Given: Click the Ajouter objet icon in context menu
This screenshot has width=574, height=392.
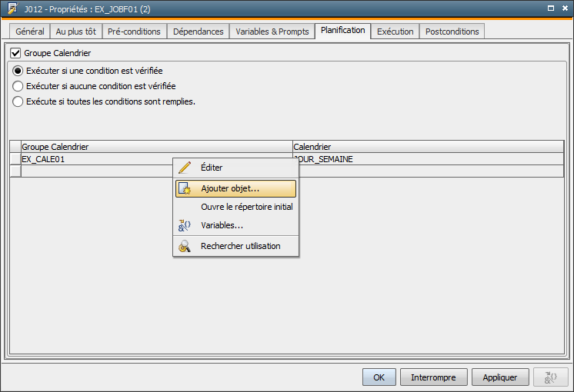Looking at the screenshot, I should pyautogui.click(x=184, y=188).
